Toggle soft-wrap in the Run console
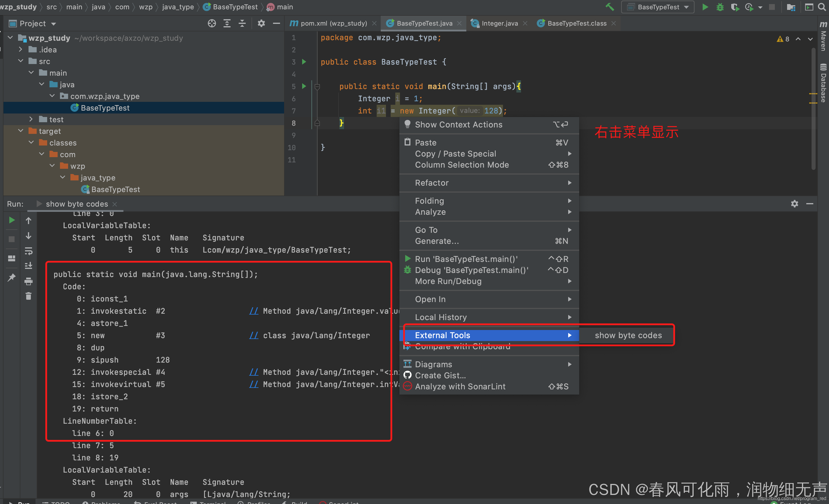 pos(29,251)
